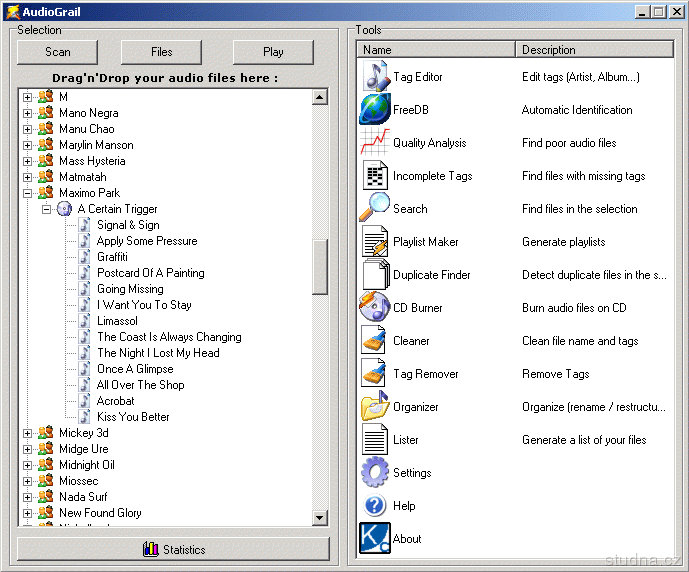Launch the Duplicate Finder icon
689x572 pixels.
point(375,274)
